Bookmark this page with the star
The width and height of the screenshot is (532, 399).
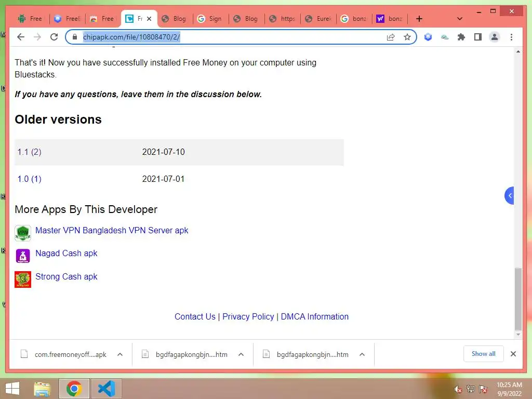coord(407,37)
